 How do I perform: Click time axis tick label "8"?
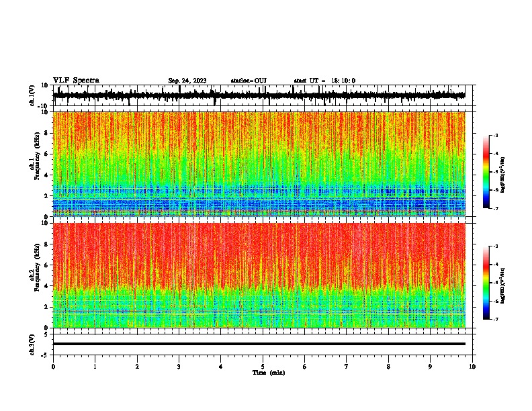coord(388,367)
